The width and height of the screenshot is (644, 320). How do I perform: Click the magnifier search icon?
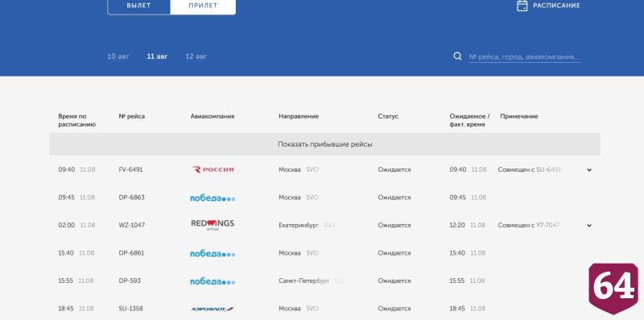click(x=457, y=56)
